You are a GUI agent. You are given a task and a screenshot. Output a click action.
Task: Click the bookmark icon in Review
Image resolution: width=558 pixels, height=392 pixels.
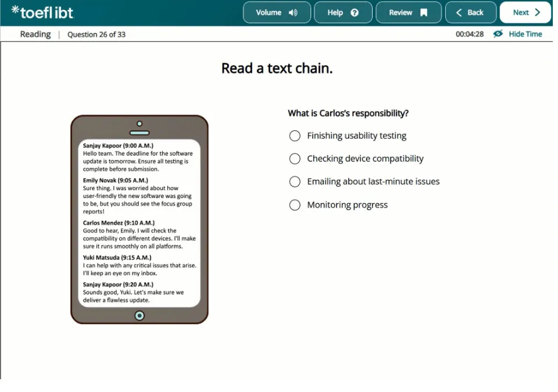424,13
